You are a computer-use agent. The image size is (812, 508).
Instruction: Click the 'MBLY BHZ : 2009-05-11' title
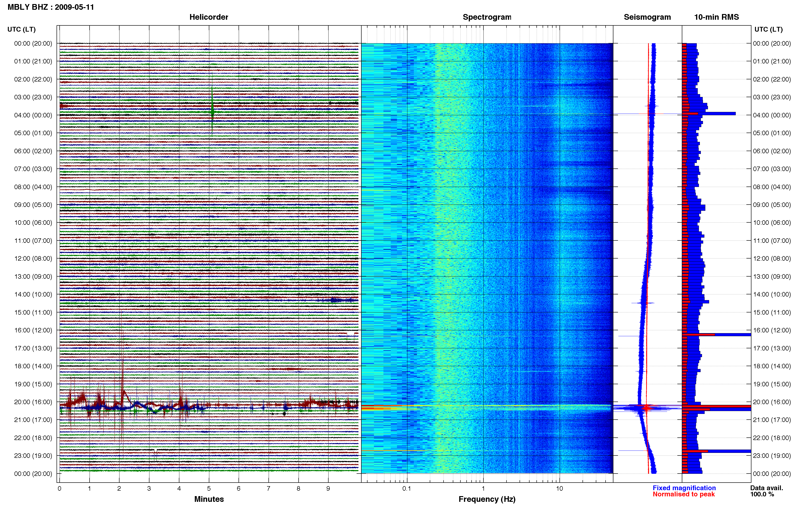click(51, 7)
